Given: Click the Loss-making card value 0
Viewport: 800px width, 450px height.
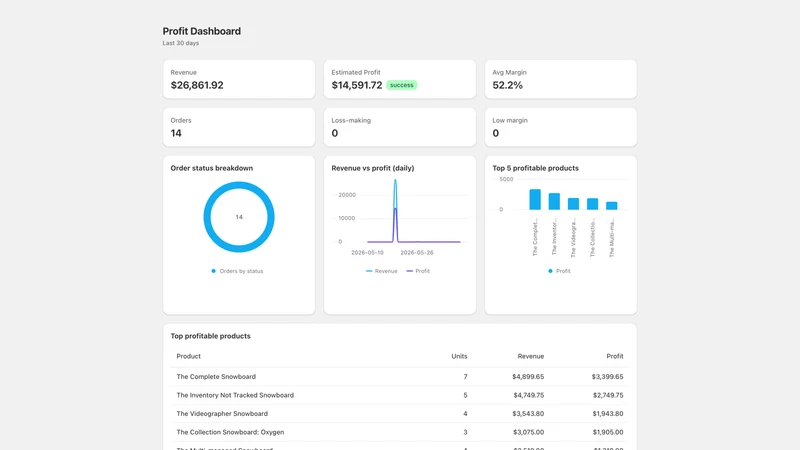Looking at the screenshot, I should coord(335,133).
